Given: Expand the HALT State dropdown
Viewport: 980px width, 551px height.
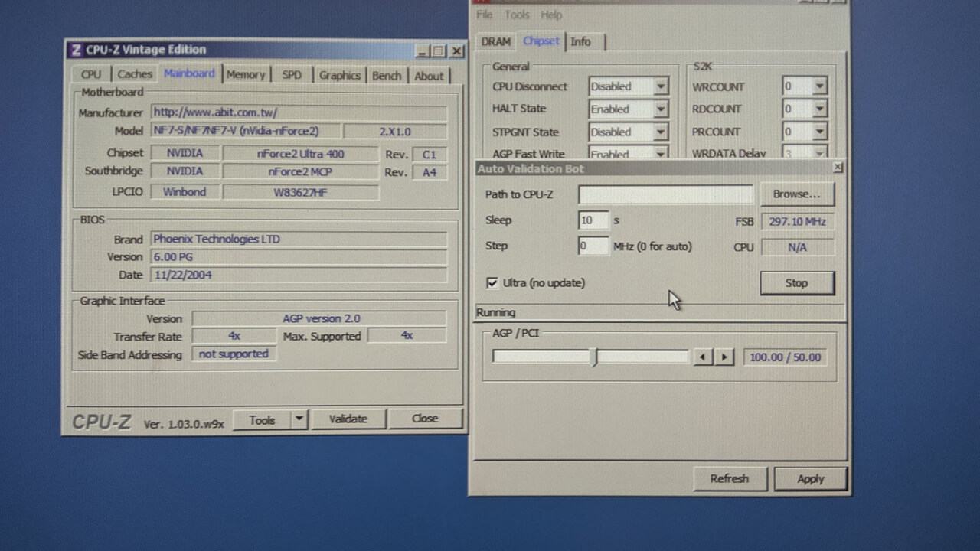Looking at the screenshot, I should (660, 109).
